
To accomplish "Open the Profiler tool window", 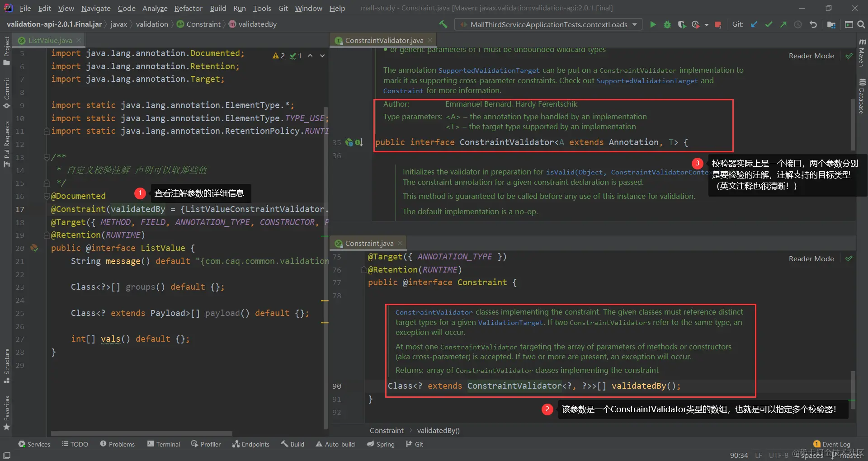I will (x=206, y=444).
